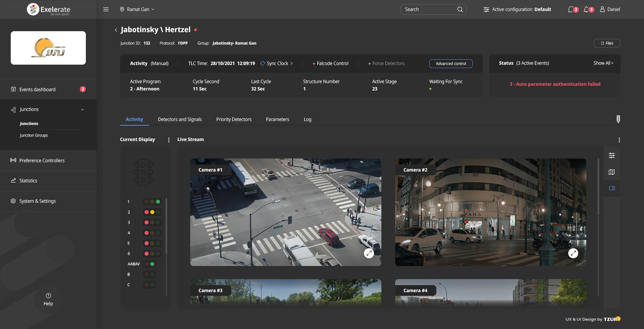
Task: Open Junction Groups submenu item
Action: (34, 135)
